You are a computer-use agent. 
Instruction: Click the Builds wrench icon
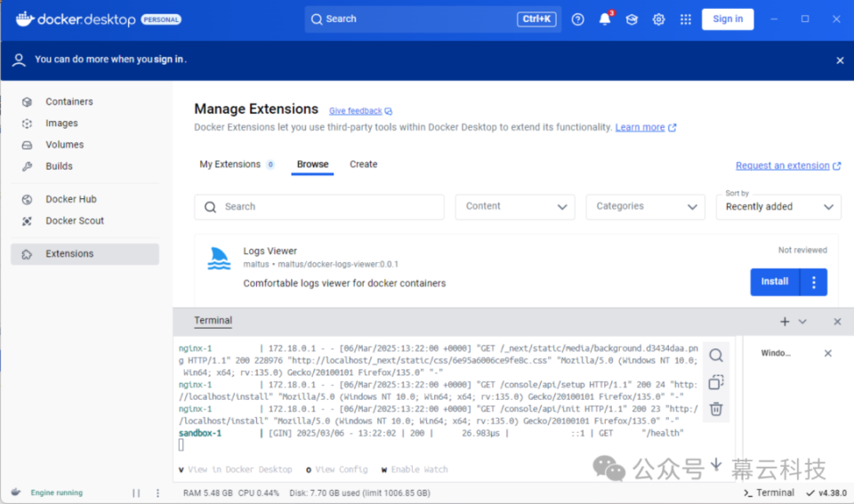pos(27,166)
